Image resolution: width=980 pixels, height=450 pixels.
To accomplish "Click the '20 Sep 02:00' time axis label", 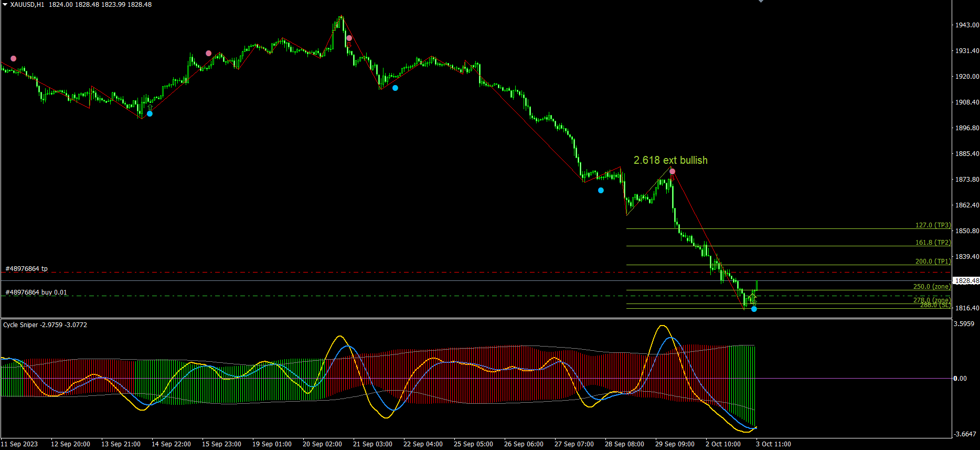I will pyautogui.click(x=322, y=444).
